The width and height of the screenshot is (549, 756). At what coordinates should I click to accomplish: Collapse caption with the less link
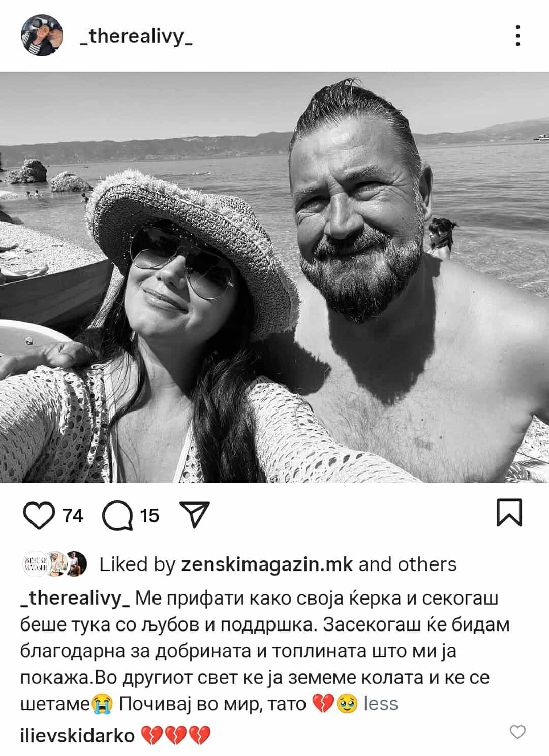click(x=381, y=704)
